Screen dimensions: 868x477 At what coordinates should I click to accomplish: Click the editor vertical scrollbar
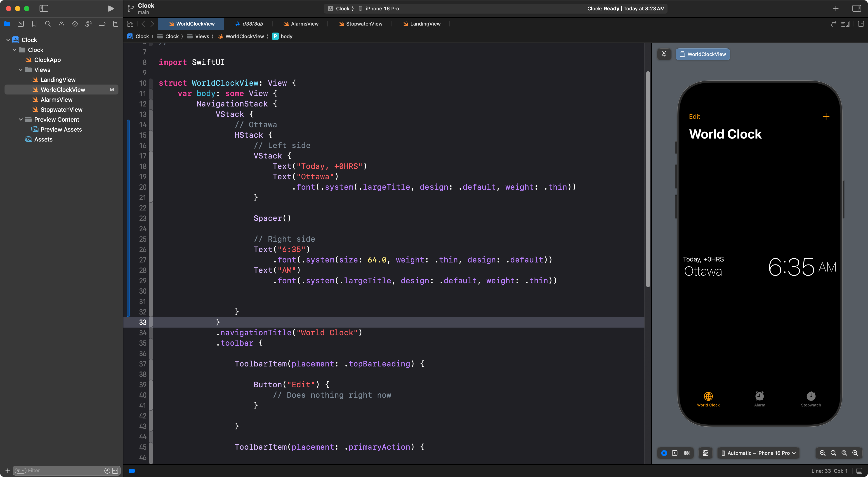tap(648, 179)
